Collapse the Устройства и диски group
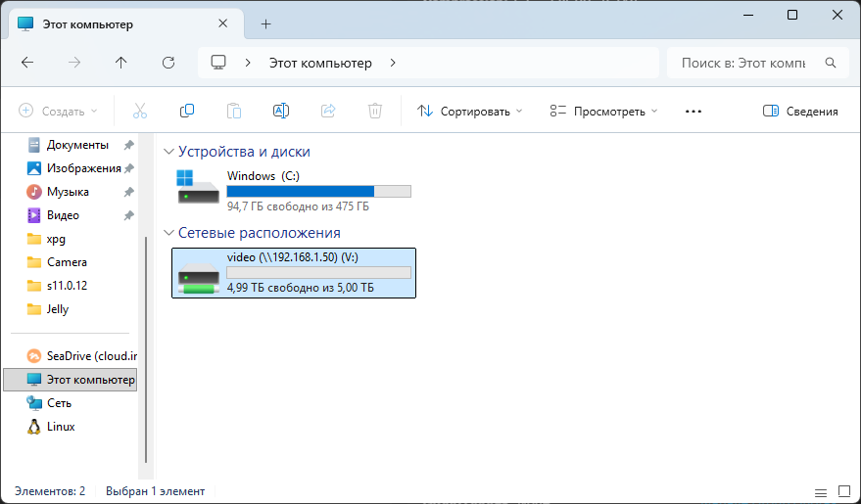 coord(168,152)
